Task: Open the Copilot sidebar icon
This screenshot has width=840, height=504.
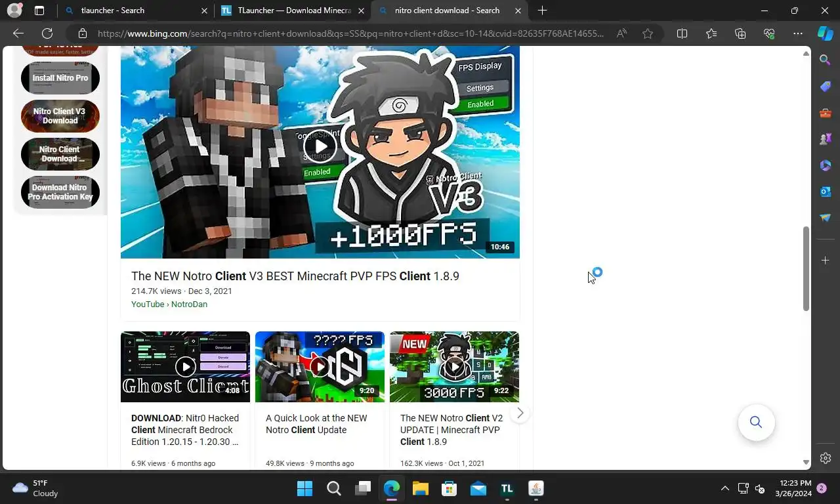Action: (x=826, y=33)
